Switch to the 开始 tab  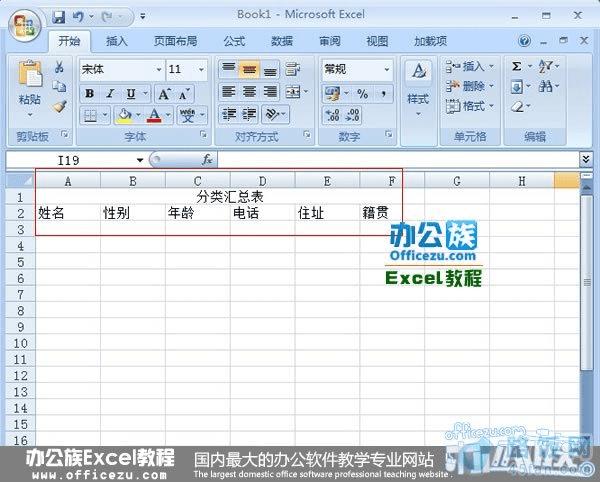69,41
